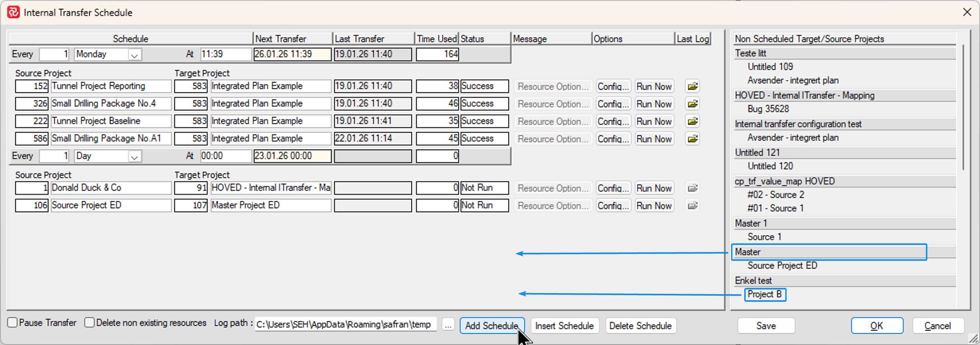The height and width of the screenshot is (345, 980).
Task: Click the Save button
Action: pos(765,326)
